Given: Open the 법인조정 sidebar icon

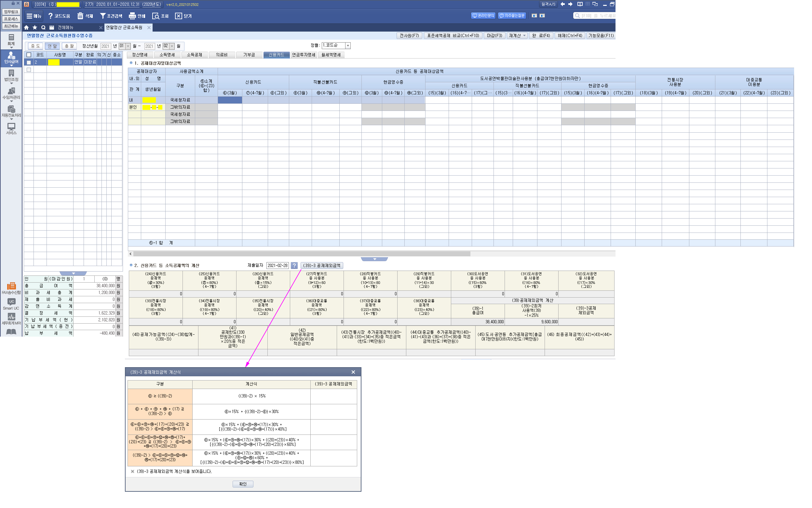Looking at the screenshot, I should pos(11,73).
